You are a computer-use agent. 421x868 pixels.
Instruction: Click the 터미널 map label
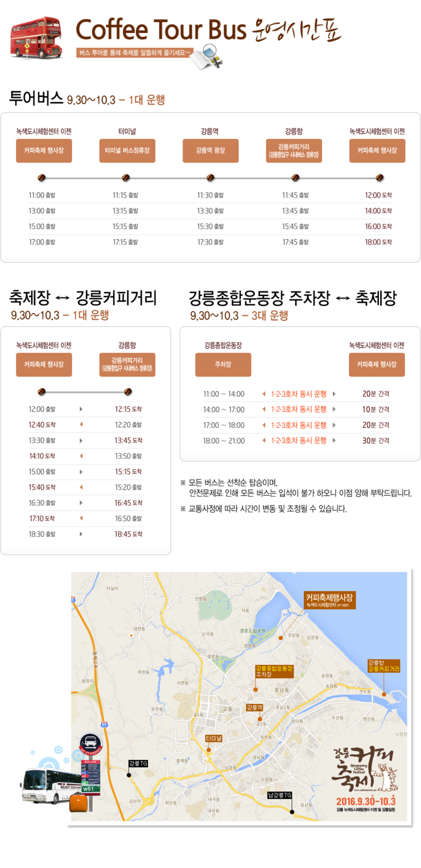214,738
